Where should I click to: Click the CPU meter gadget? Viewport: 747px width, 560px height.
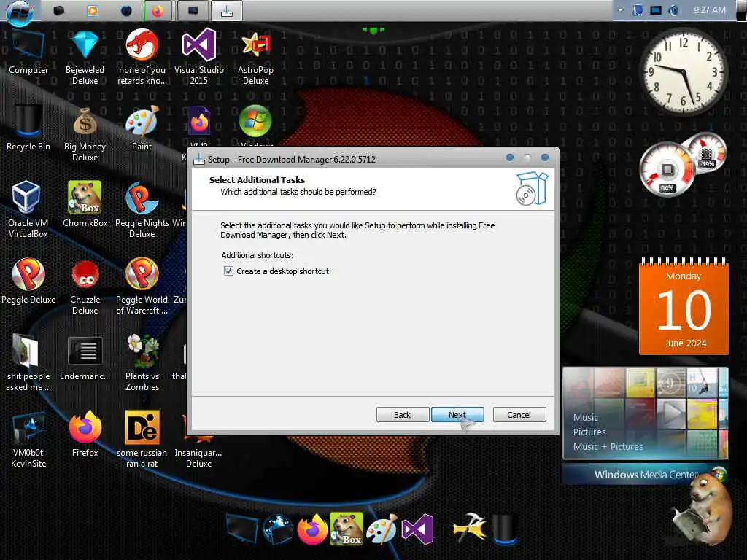[x=668, y=171]
